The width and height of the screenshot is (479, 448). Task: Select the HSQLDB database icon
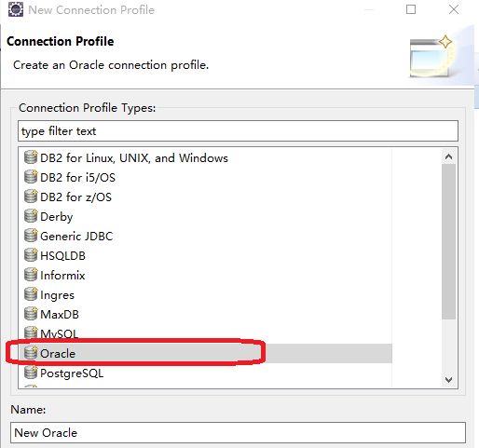(31, 255)
